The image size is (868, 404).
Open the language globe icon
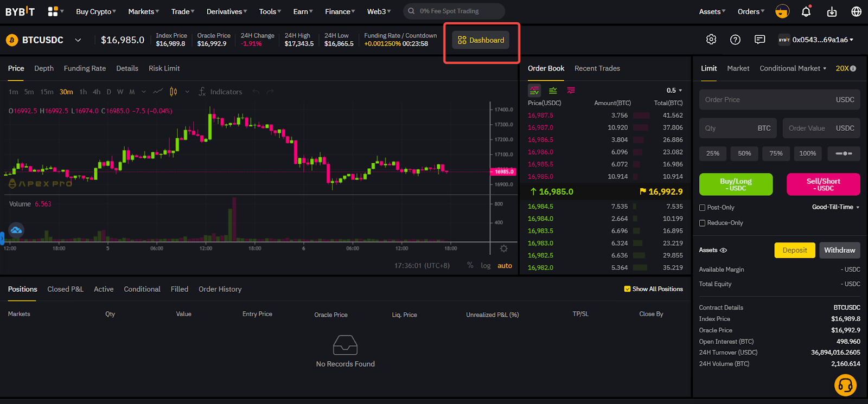[x=857, y=11]
